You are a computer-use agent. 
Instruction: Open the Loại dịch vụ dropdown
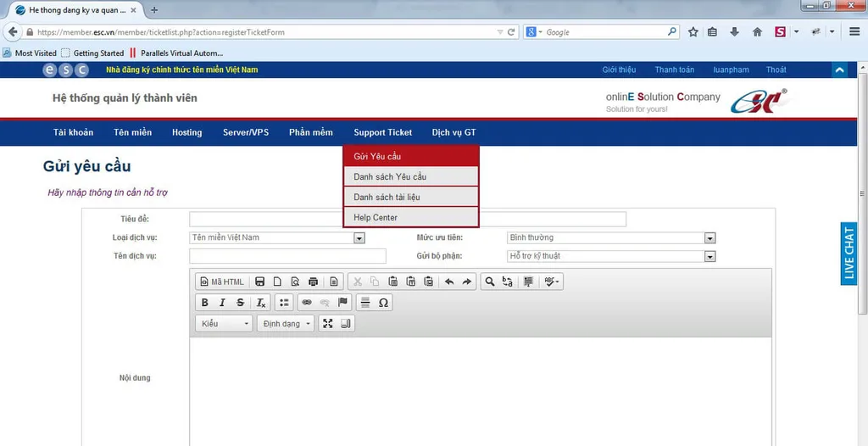(277, 237)
